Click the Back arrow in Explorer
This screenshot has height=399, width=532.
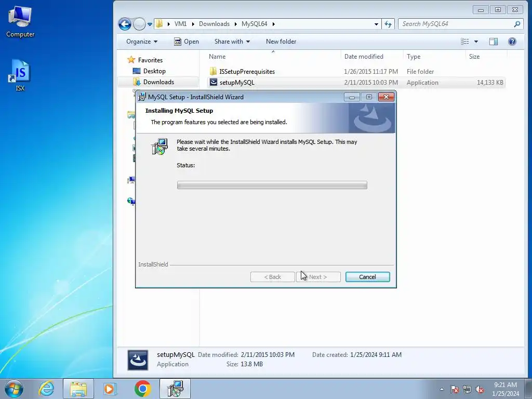(x=125, y=24)
